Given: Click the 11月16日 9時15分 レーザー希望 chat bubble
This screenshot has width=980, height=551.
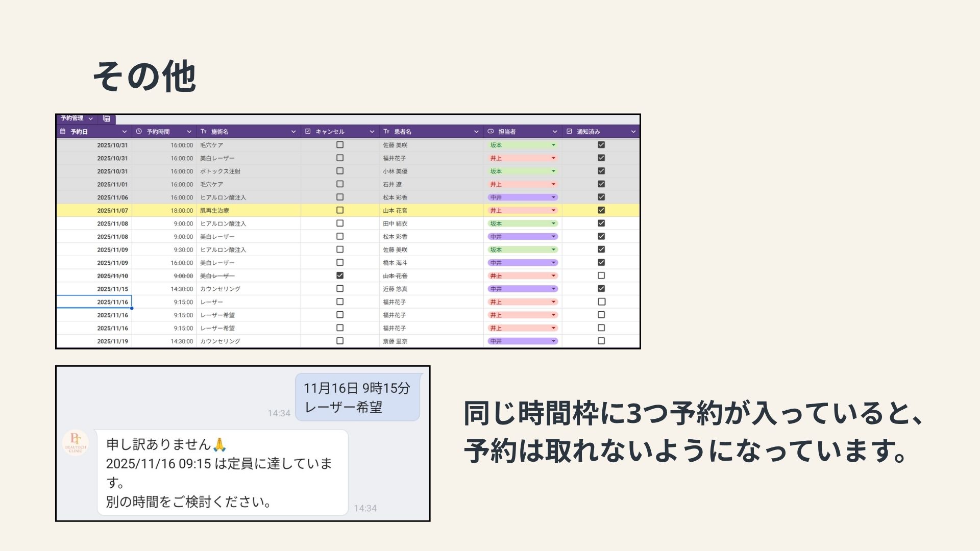Looking at the screenshot, I should (357, 397).
